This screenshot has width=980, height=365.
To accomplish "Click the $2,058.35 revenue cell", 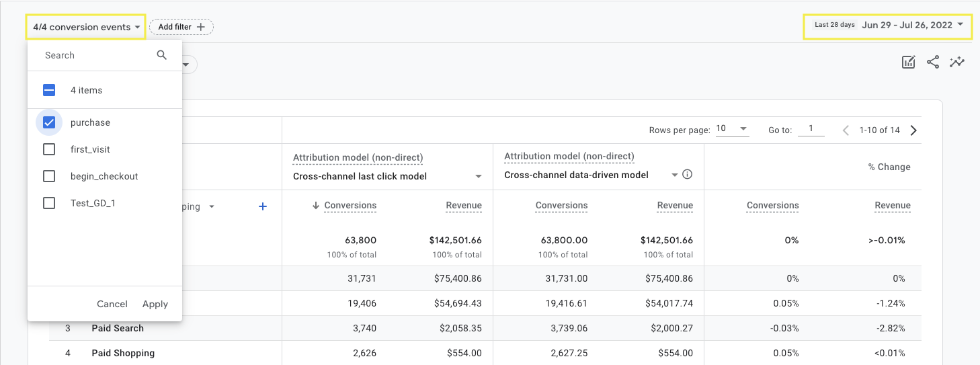I will click(x=461, y=328).
